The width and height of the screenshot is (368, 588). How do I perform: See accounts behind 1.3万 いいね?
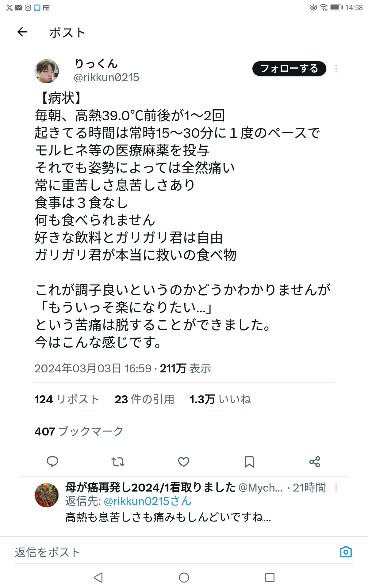click(x=220, y=399)
